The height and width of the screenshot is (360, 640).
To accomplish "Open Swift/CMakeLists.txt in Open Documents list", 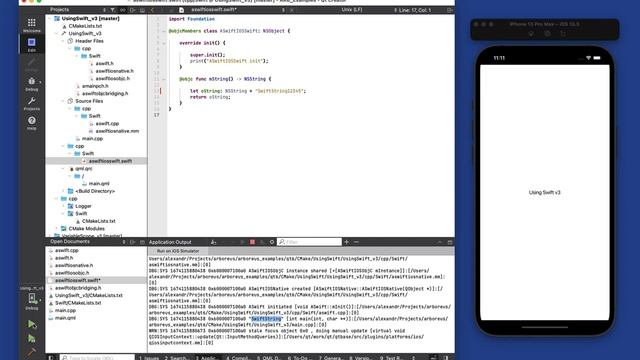I will 78,303.
